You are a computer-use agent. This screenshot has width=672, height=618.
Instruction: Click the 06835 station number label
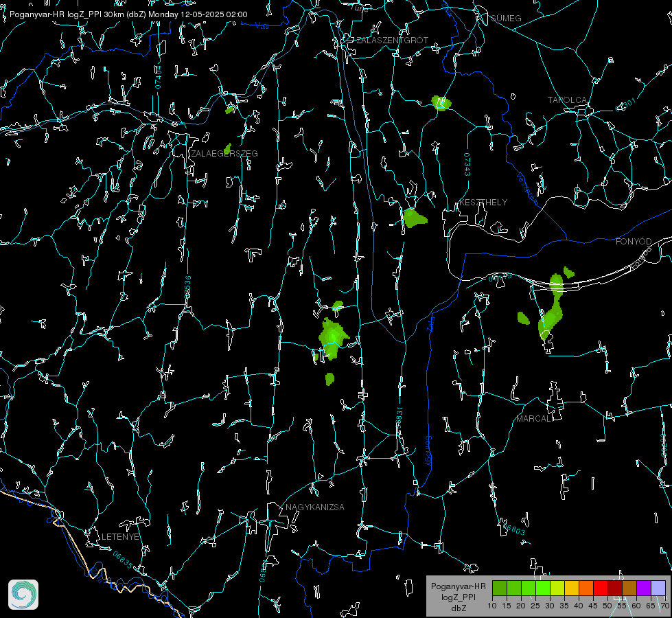click(x=123, y=560)
